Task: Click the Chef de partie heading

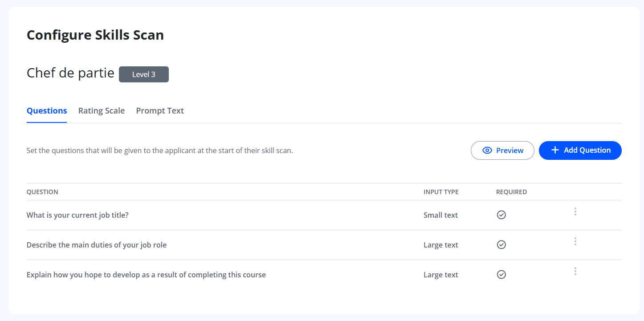Action: click(x=70, y=73)
